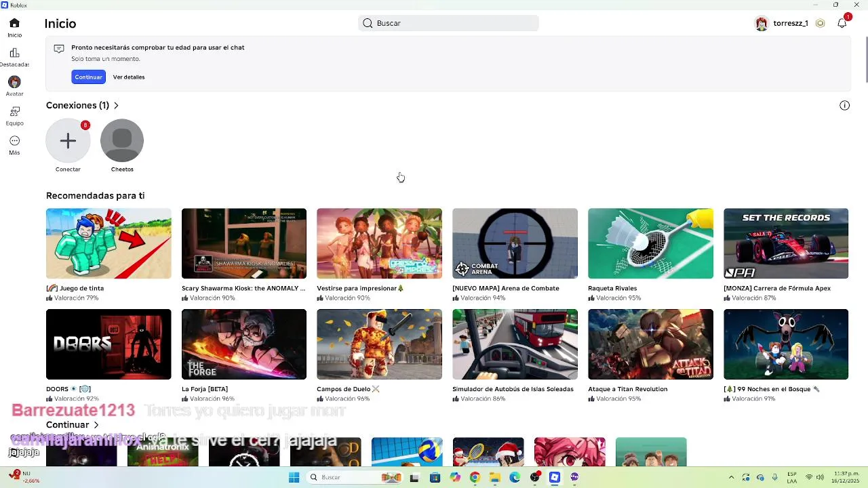Open Google Chrome from the taskbar
This screenshot has width=868, height=488.
pos(475,477)
